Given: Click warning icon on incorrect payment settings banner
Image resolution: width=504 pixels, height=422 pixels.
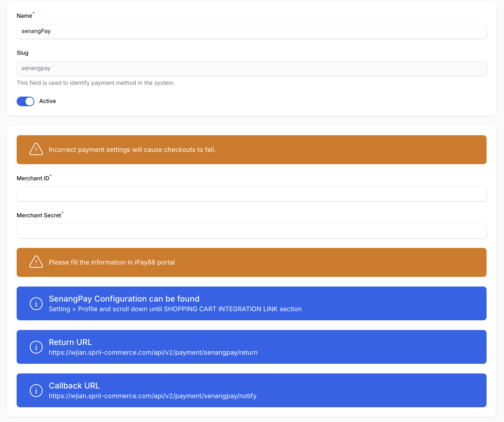Looking at the screenshot, I should 36,149.
